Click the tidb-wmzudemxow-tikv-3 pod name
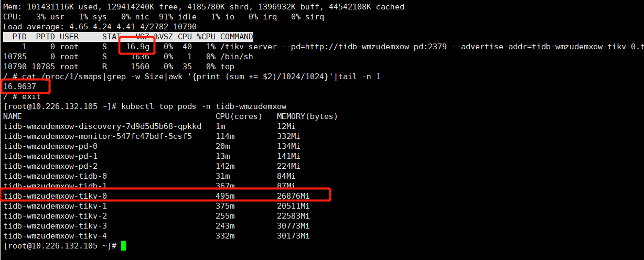644x260 pixels. [x=55, y=226]
